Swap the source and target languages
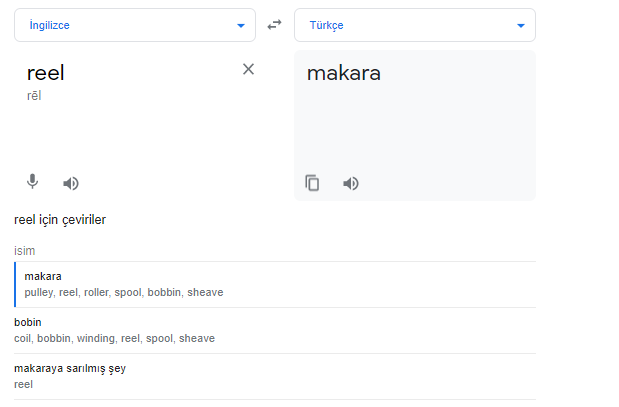Screen dimensions: 619x407 click(274, 25)
